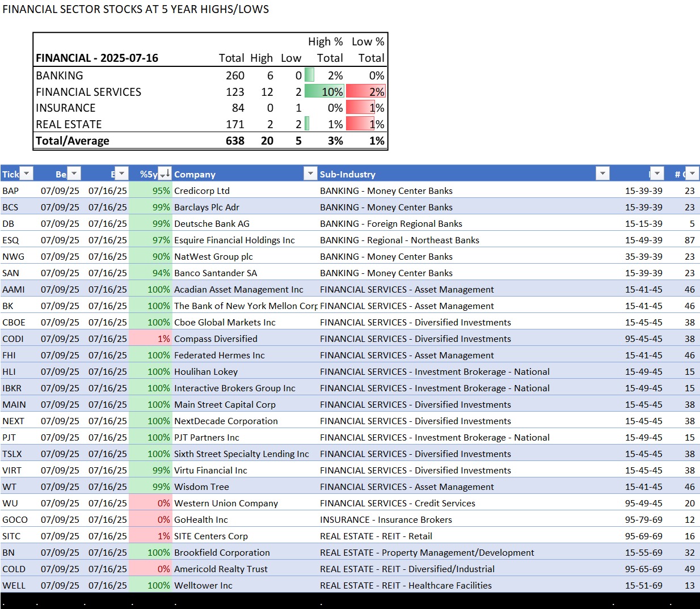This screenshot has width=700, height=609.
Task: Click the red 1% cell for CODI
Action: tap(150, 339)
